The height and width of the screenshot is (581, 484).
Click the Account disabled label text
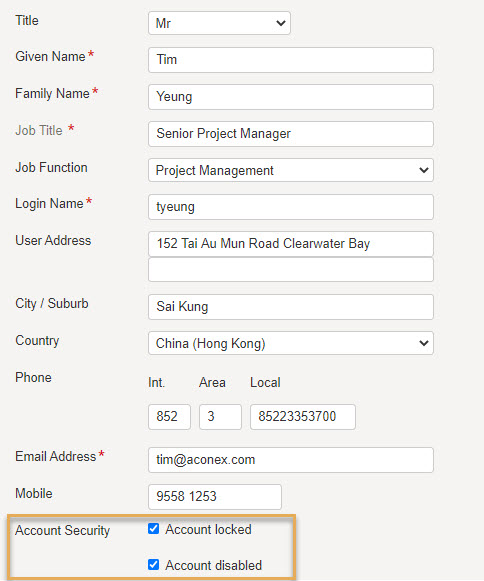[x=213, y=565]
